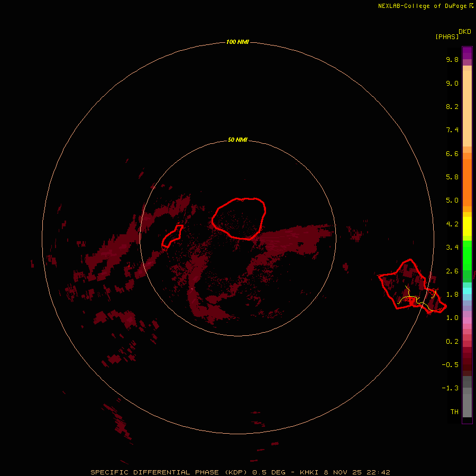Click the 0.2 value on the color scale
Image resolution: width=476 pixels, height=476 pixels.
[x=452, y=342]
